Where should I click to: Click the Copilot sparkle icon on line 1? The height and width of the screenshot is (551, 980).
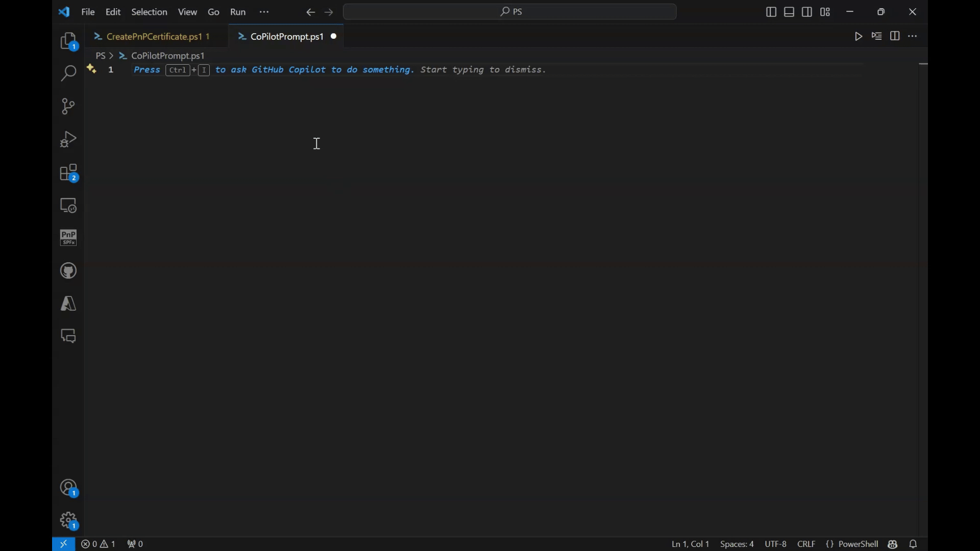point(91,69)
